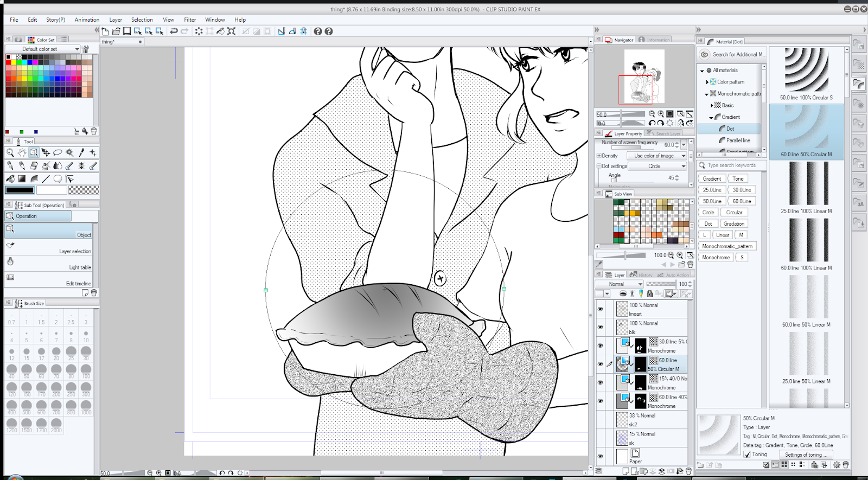Viewport: 868px width, 480px height.
Task: Select the Balloon tool
Action: tap(58, 179)
